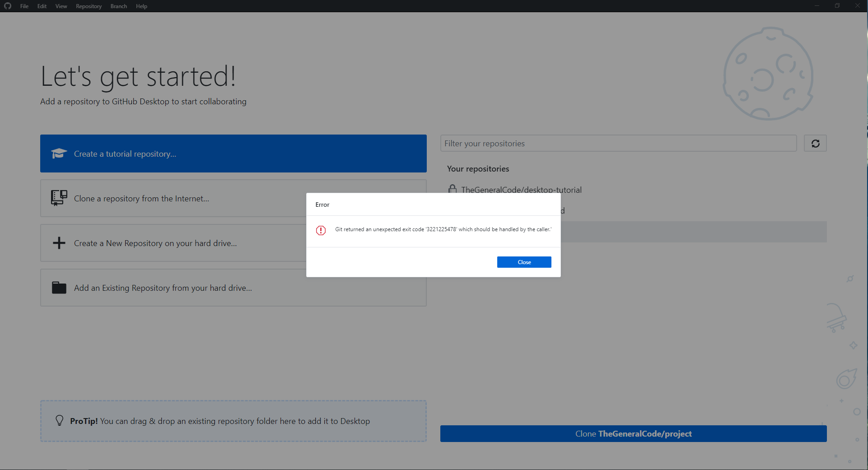The height and width of the screenshot is (470, 868).
Task: Click the GitHub logo in title bar
Action: [x=8, y=6]
